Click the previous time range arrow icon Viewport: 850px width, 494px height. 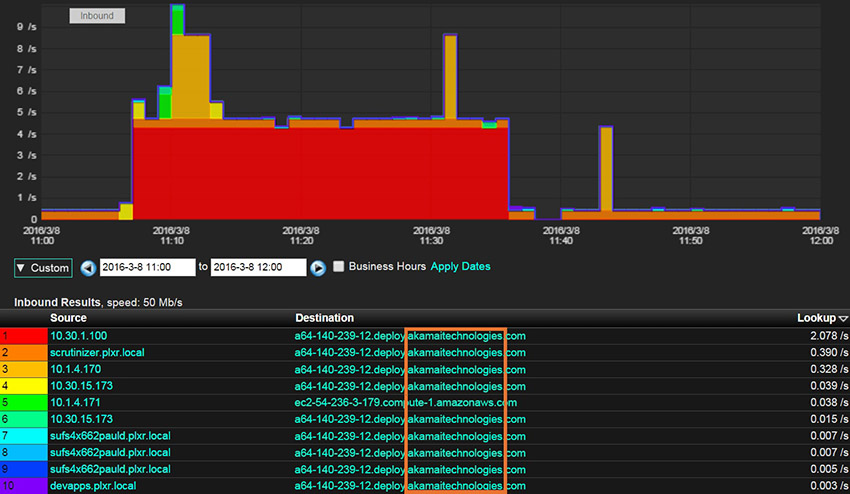pyautogui.click(x=88, y=268)
